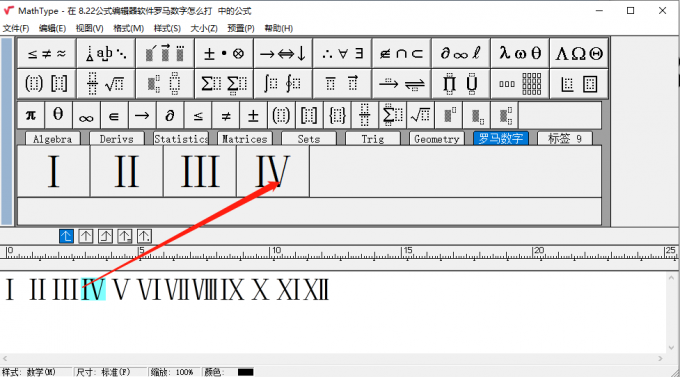Open the summation templates palette
The width and height of the screenshot is (680, 377).
[224, 84]
